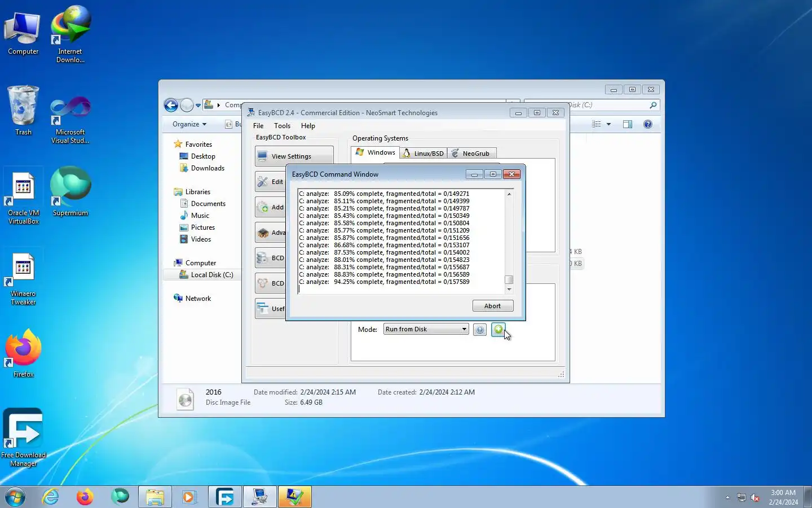This screenshot has height=508, width=812.
Task: Click the muted volume tray icon
Action: (755, 497)
